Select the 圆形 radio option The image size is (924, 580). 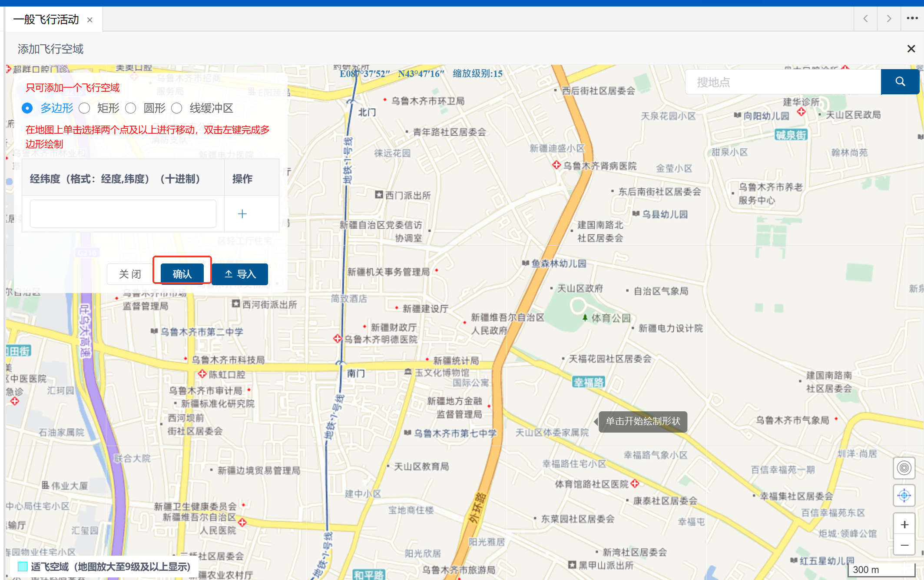130,108
